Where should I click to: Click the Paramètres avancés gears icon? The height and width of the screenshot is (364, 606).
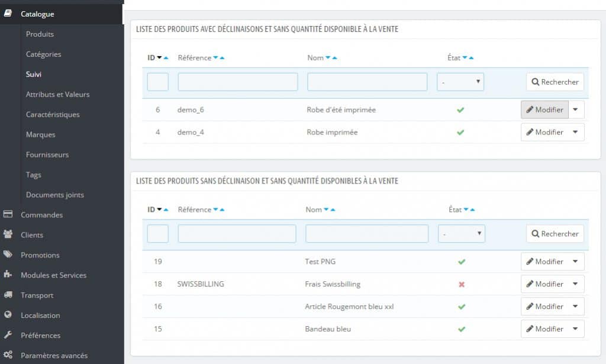pos(8,355)
